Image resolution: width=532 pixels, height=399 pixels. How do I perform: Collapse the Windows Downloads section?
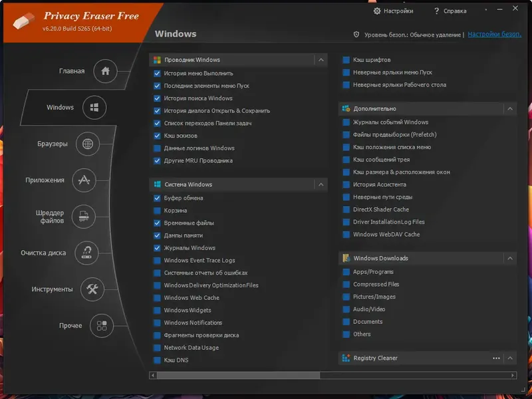(x=510, y=258)
